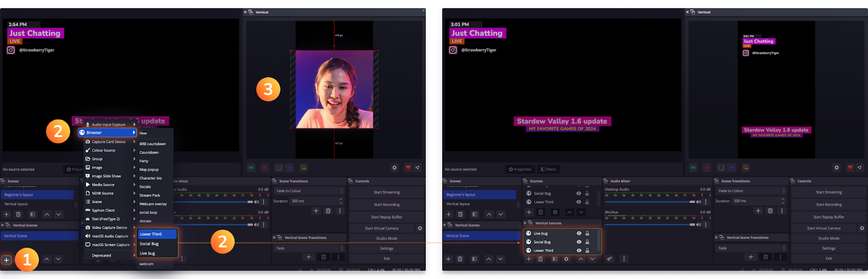Open Start Virtual Camera gear in left window

[420, 229]
